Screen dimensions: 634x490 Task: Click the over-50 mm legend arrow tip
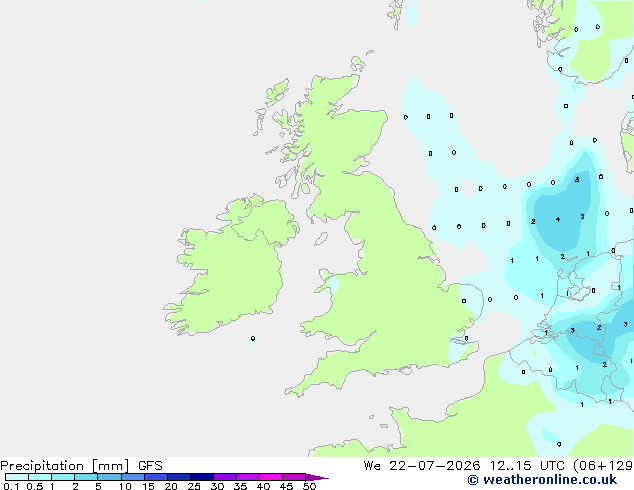(x=317, y=477)
